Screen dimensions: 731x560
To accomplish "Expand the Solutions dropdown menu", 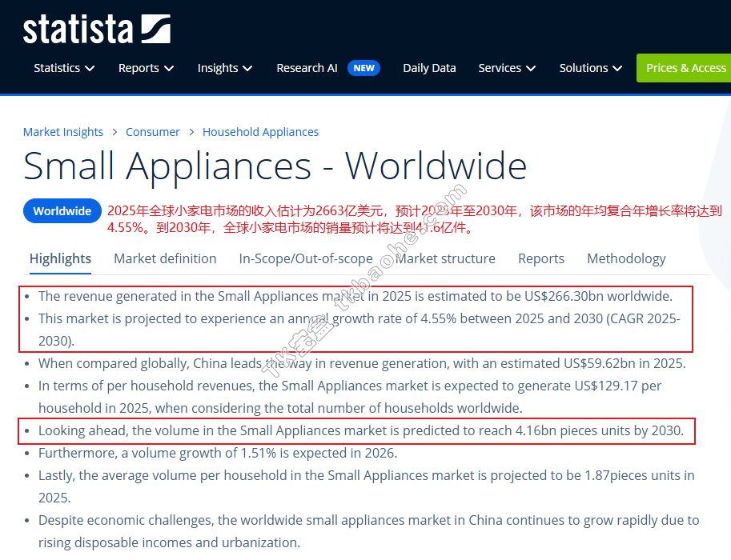I will 591,68.
